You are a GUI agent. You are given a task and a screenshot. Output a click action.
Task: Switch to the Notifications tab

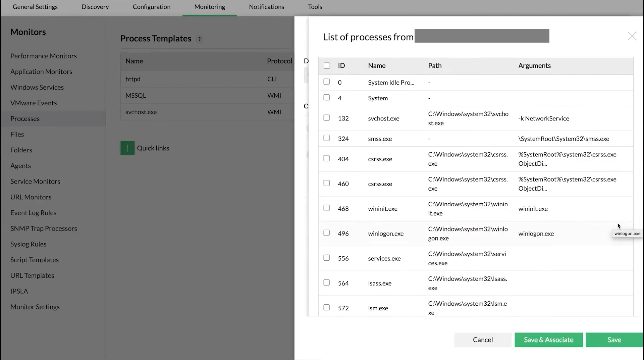pos(266,7)
